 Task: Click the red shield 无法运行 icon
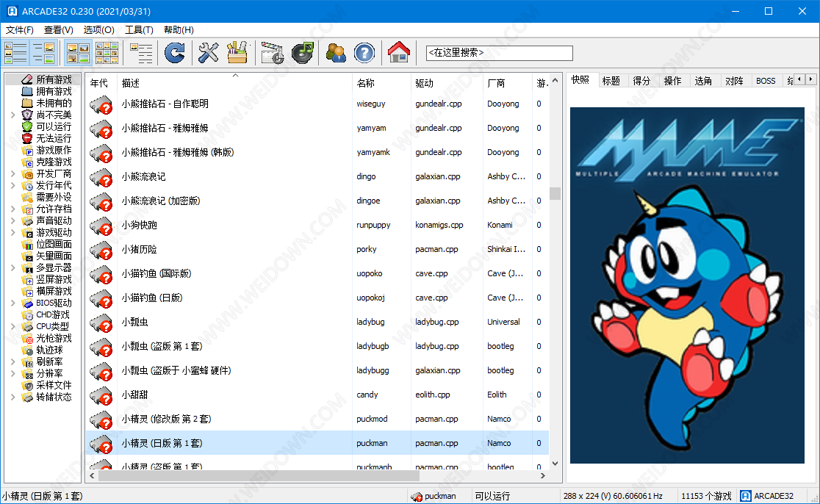pos(27,138)
